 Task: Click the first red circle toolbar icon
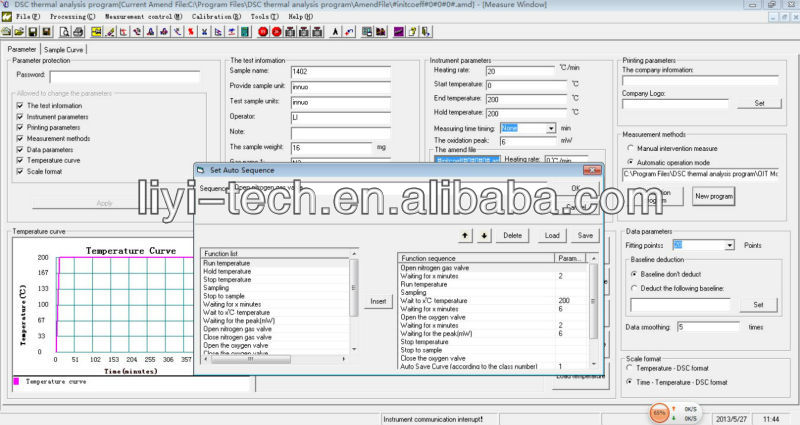263,32
